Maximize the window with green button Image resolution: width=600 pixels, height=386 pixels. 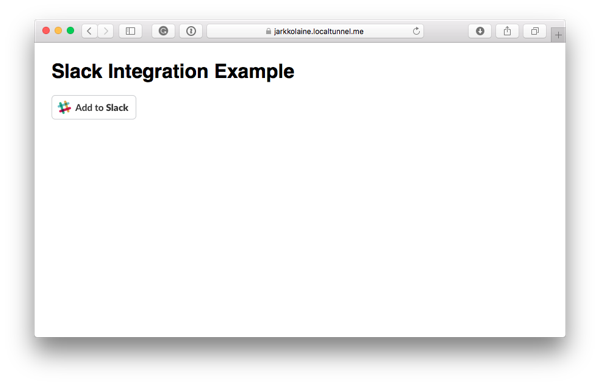coord(70,31)
